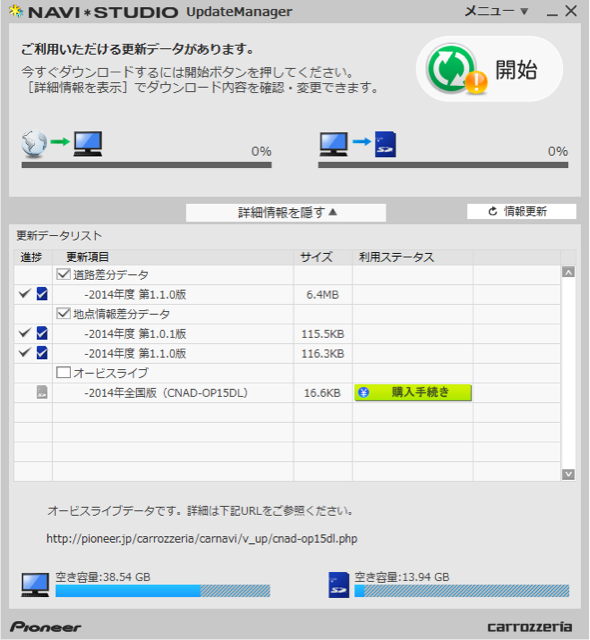Screen dimensions: 590x640
Task: Click the 116.3KB size cell
Action: coord(323,353)
